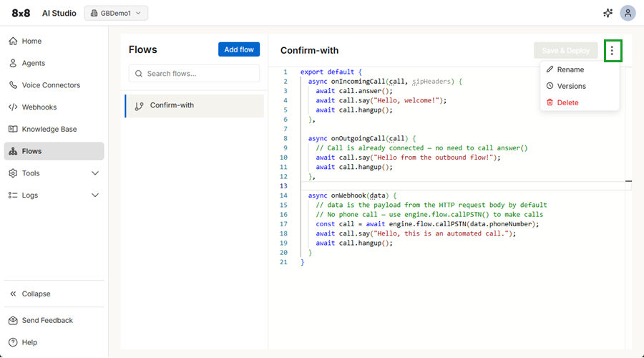Click the branch icon beside Confirm-with
This screenshot has height=358, width=644.
[x=140, y=106]
